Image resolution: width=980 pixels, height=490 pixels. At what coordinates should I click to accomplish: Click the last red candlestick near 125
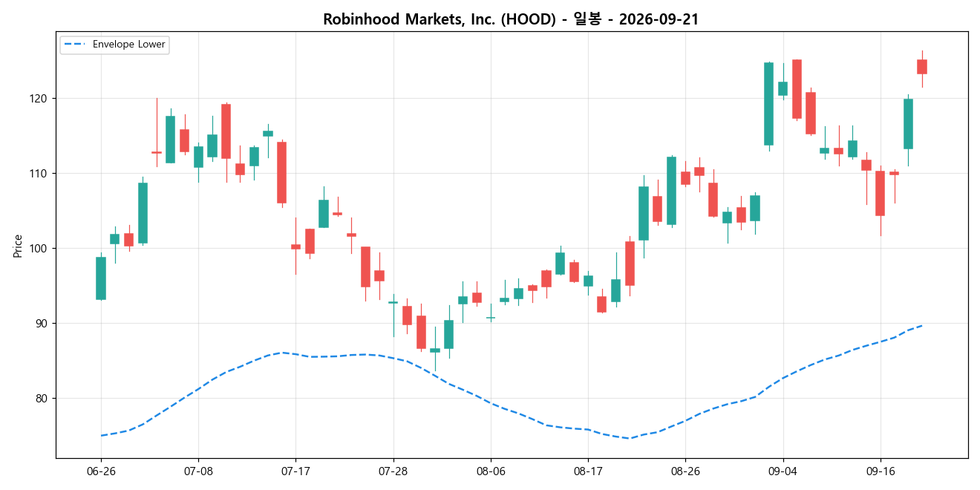tap(922, 67)
